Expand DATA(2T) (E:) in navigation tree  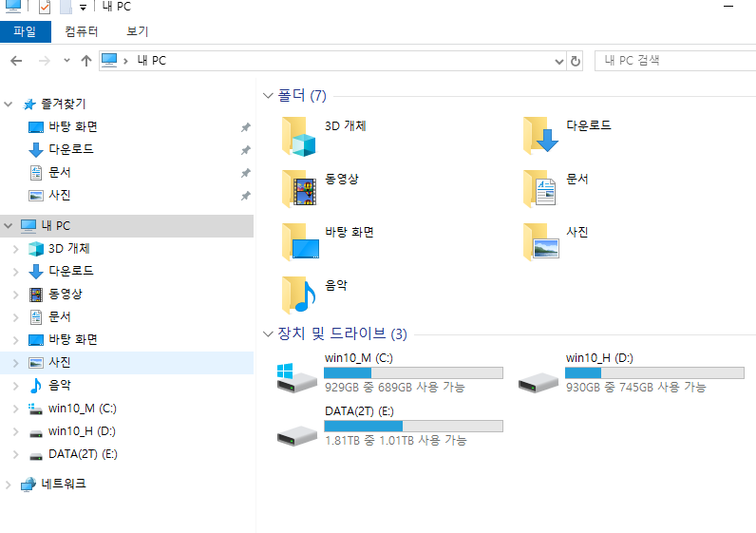tap(15, 454)
